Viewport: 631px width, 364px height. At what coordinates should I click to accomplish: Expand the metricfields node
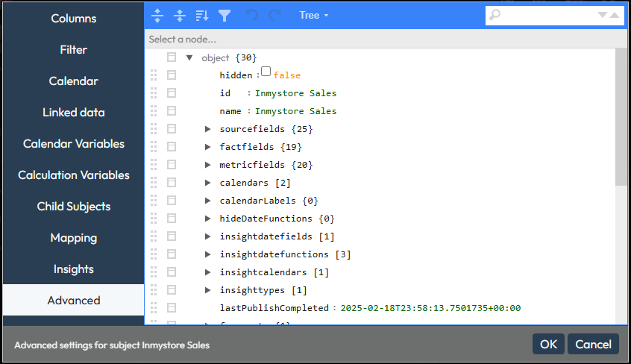tap(207, 165)
